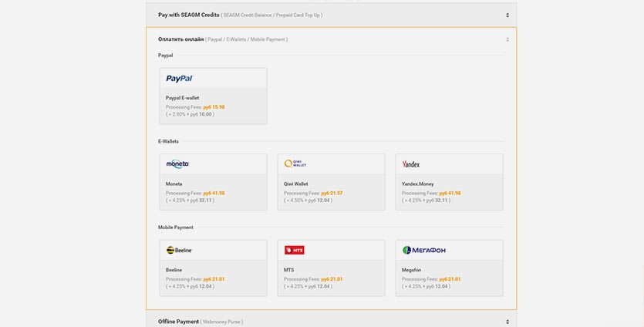Collapse the Оплатить онлайн section arrow

pyautogui.click(x=507, y=39)
